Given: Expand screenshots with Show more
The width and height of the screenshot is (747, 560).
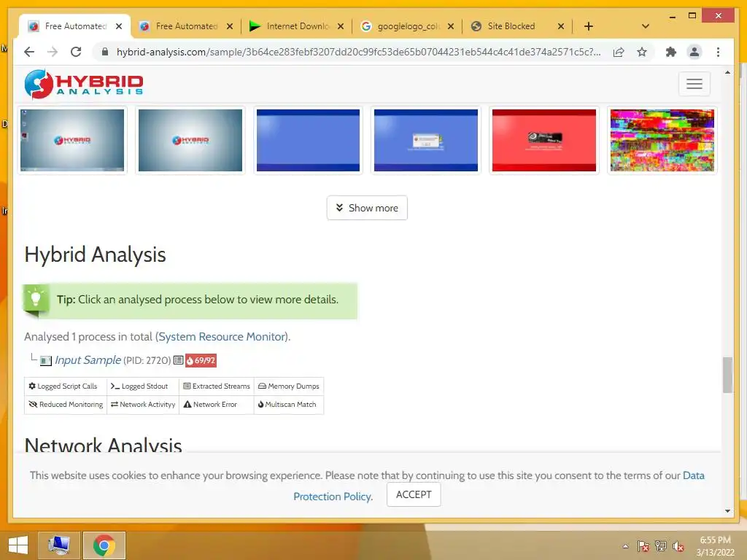Looking at the screenshot, I should click(x=367, y=208).
